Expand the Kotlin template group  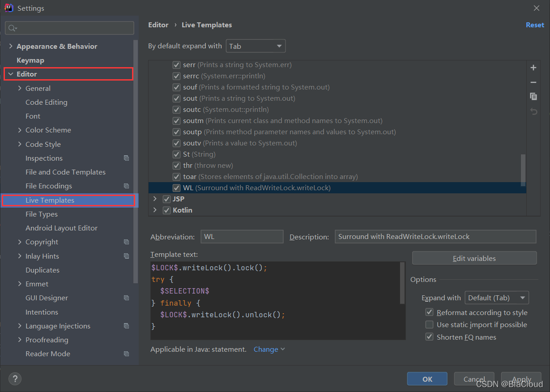click(x=154, y=210)
